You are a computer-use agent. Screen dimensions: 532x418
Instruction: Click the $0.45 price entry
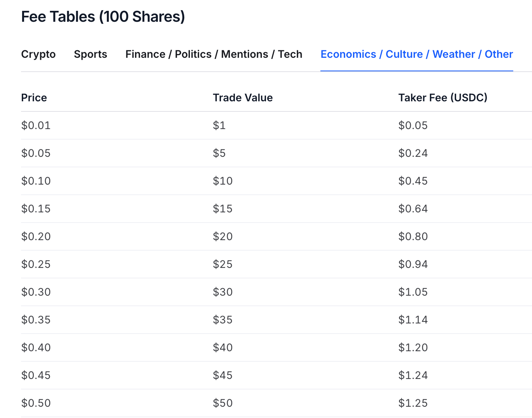pos(36,375)
